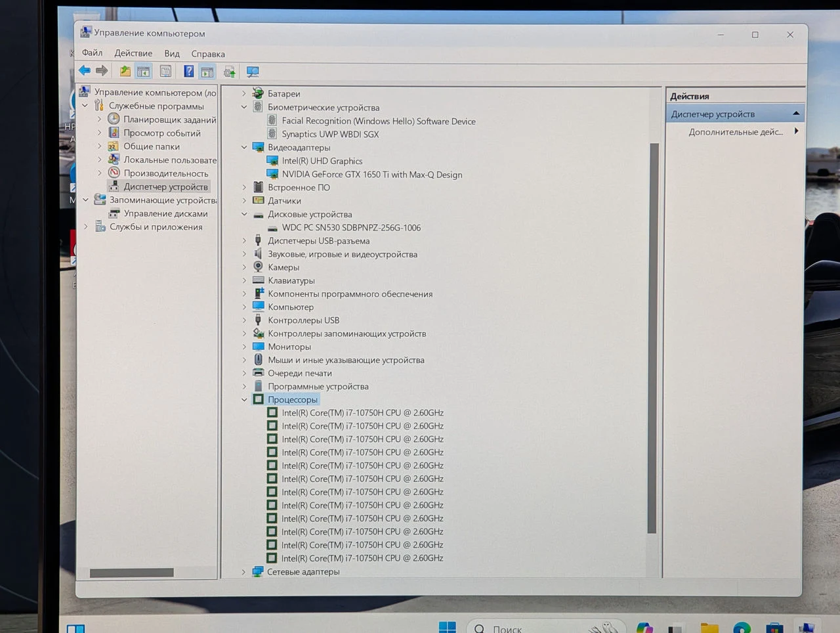Screen dimensions: 840x633
Task: Click the monitor icon at toolbar end
Action: click(x=253, y=72)
